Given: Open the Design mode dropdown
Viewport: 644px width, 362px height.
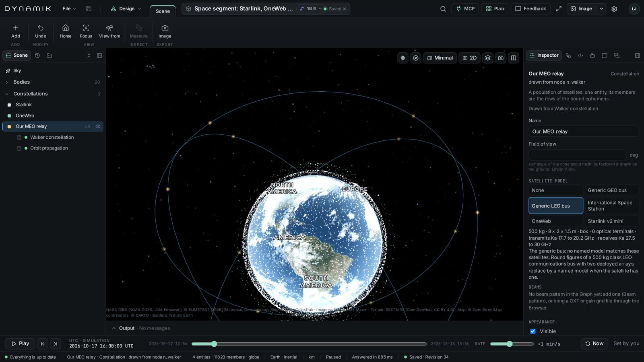Looking at the screenshot, I should (126, 8).
